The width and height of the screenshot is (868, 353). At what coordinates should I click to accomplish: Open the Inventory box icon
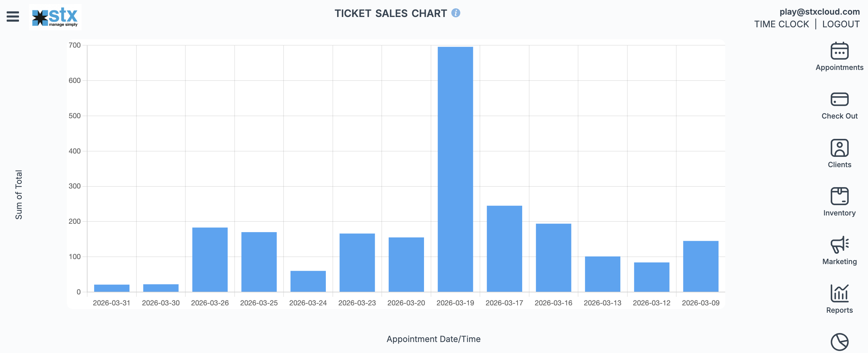[x=839, y=196]
